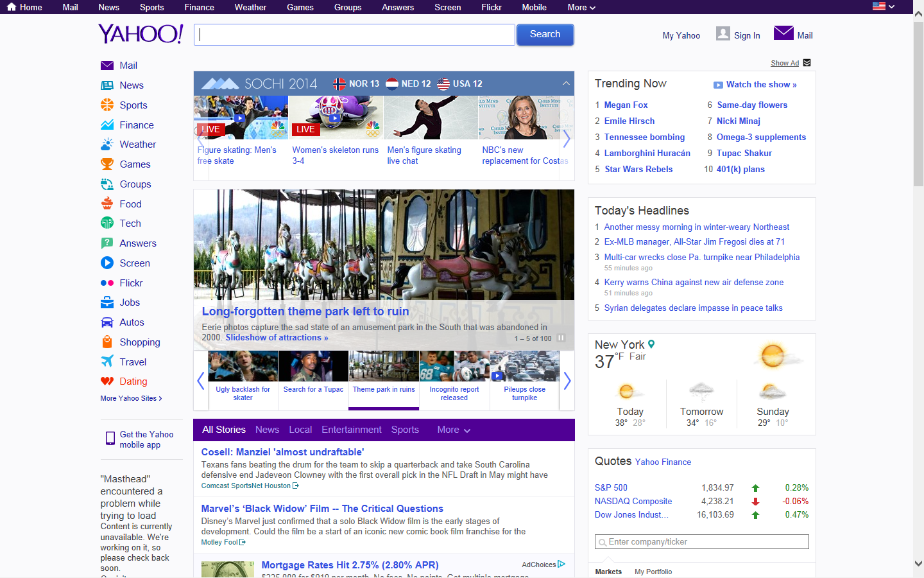Image resolution: width=924 pixels, height=578 pixels.
Task: Open the purple Mail envelope icon in the header
Action: point(783,33)
